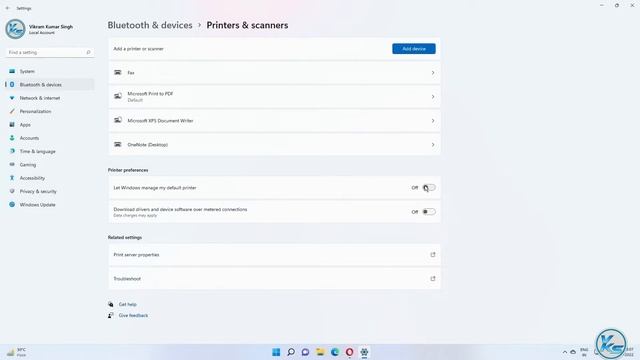
Task: Select Microsoft XPS Document Writer text
Action: (x=160, y=121)
